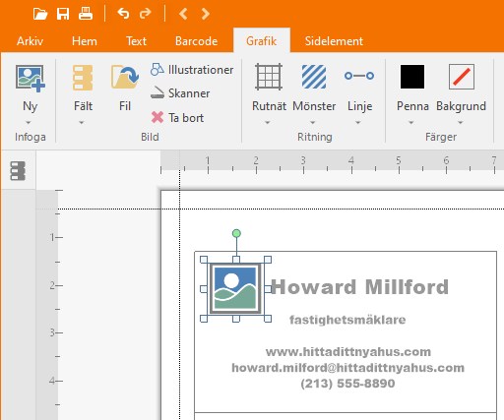Image resolution: width=504 pixels, height=420 pixels.
Task: Expand the Mönster pattern dropdown
Action: (x=313, y=123)
